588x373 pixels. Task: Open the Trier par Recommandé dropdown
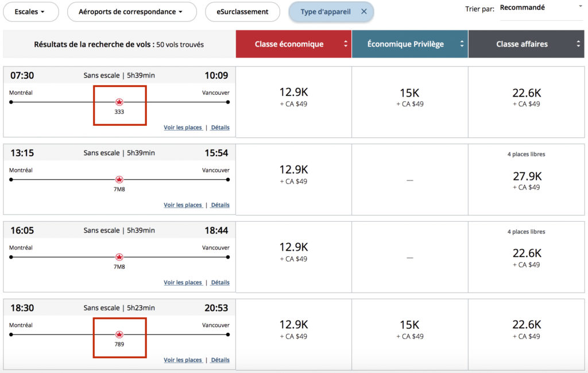coord(541,9)
